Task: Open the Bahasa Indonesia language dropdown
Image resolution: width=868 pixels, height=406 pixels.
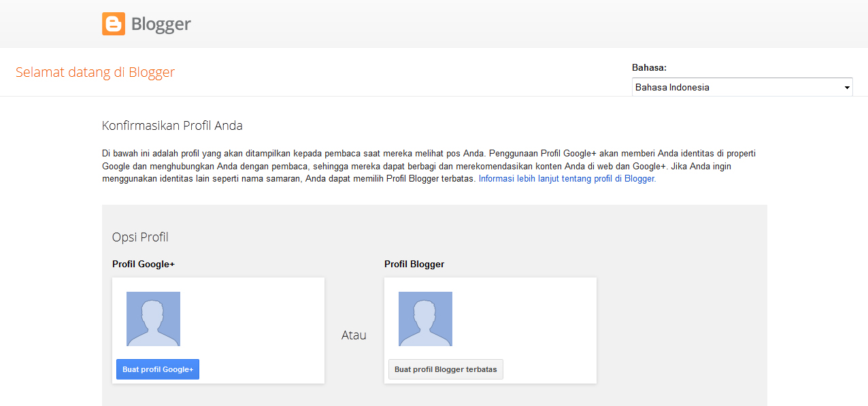Action: 742,87
